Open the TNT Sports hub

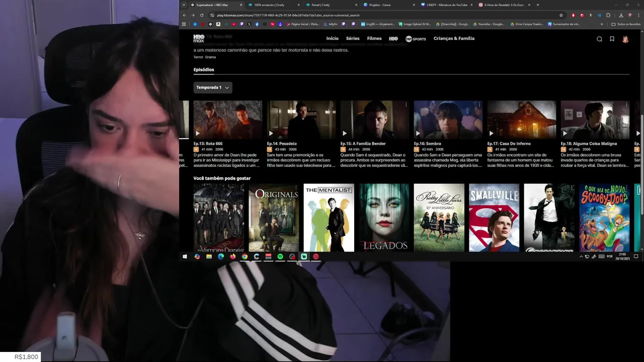[416, 39]
